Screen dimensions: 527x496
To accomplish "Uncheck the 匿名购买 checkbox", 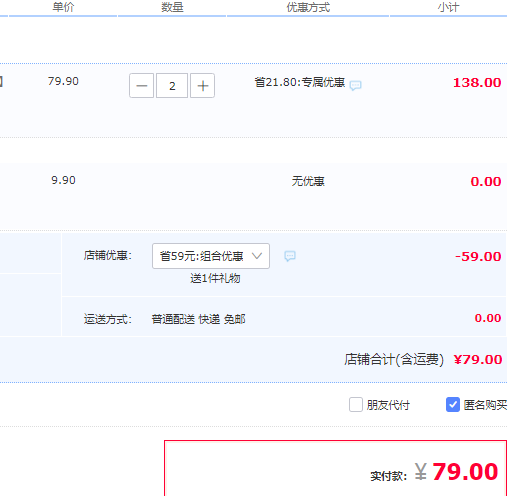I will (453, 405).
